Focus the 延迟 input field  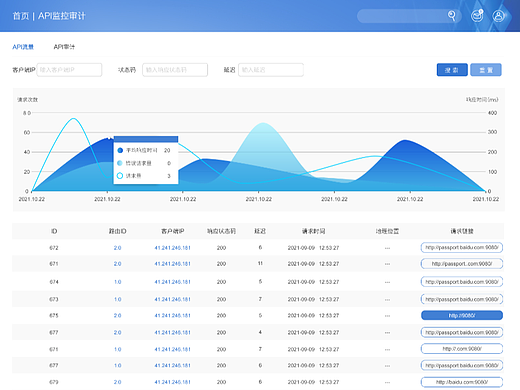point(271,70)
